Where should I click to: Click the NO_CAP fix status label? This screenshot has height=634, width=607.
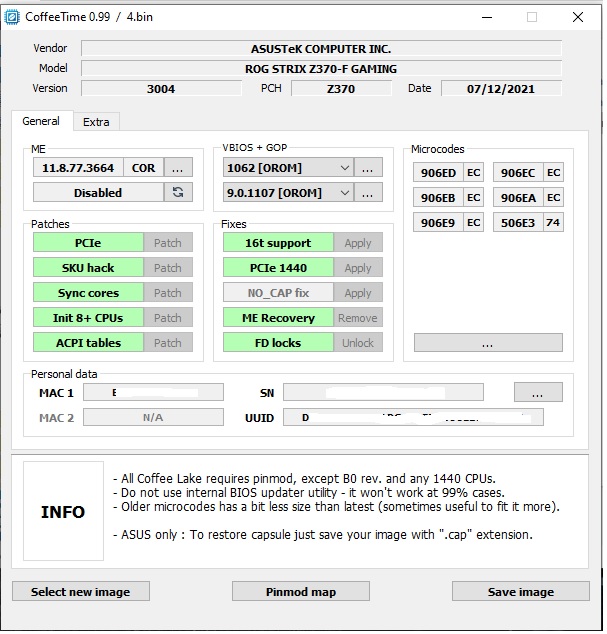pos(278,293)
